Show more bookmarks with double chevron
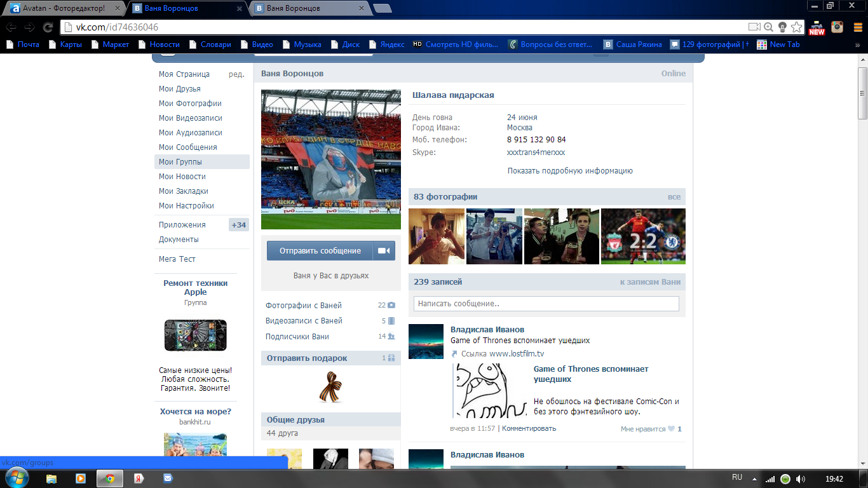This screenshot has height=488, width=868. coord(857,45)
